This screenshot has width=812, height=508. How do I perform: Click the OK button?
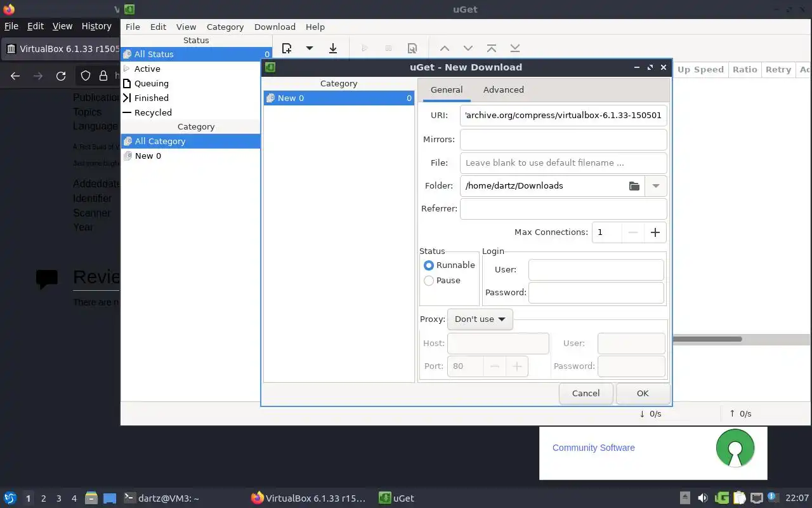pyautogui.click(x=643, y=393)
